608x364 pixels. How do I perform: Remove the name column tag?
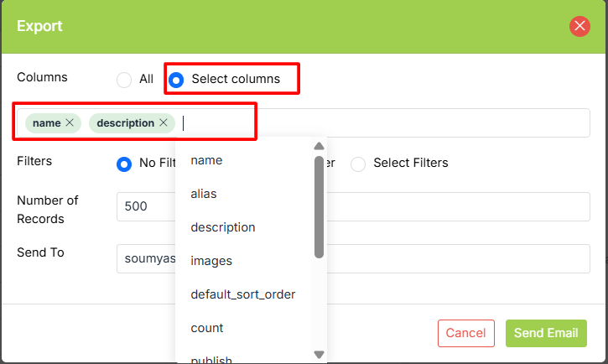(70, 123)
